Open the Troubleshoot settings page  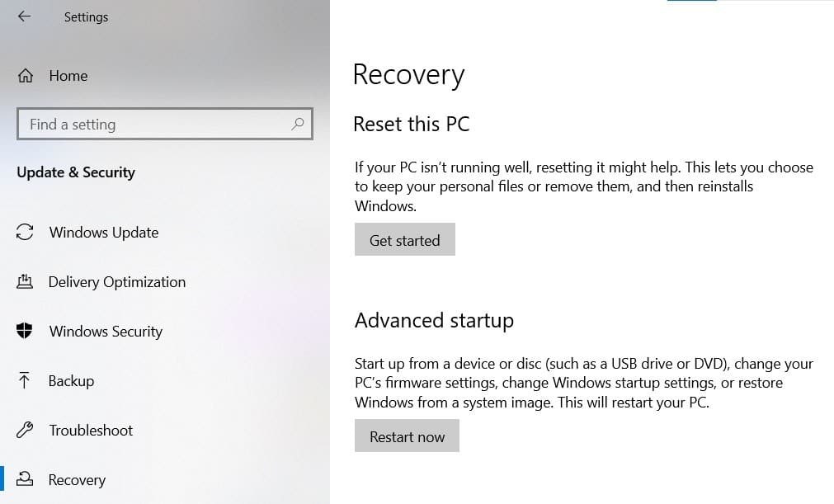coord(91,430)
